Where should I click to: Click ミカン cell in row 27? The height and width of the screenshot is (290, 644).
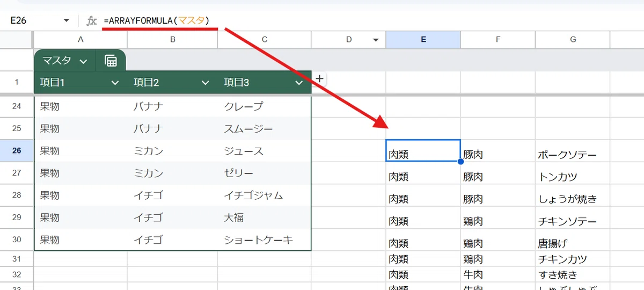point(172,173)
